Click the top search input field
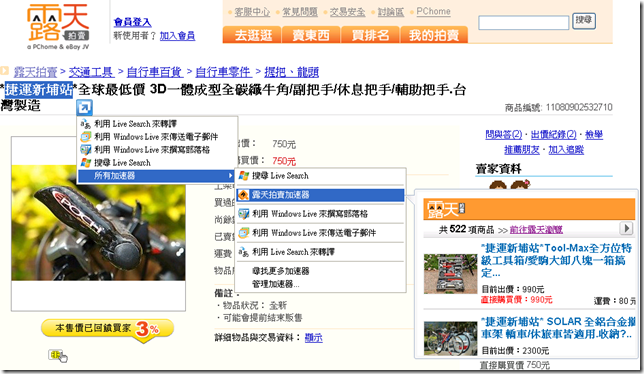Image resolution: width=644 pixels, height=374 pixels. 524,23
